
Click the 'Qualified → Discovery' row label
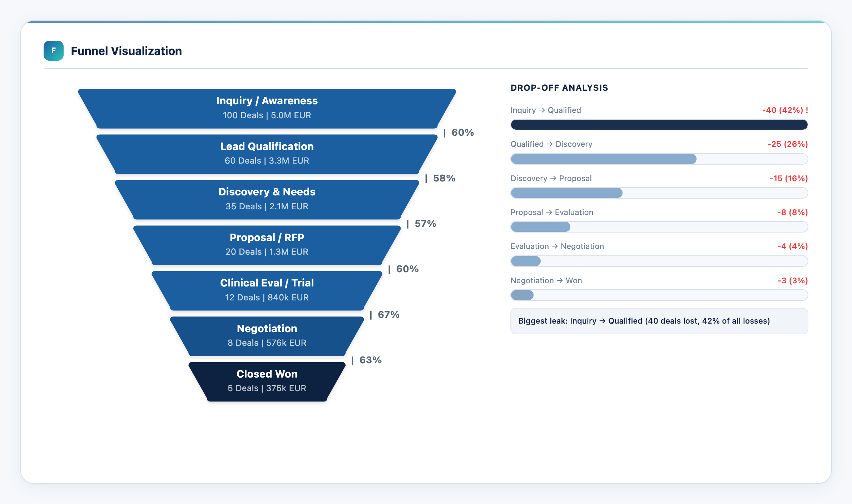(x=551, y=144)
